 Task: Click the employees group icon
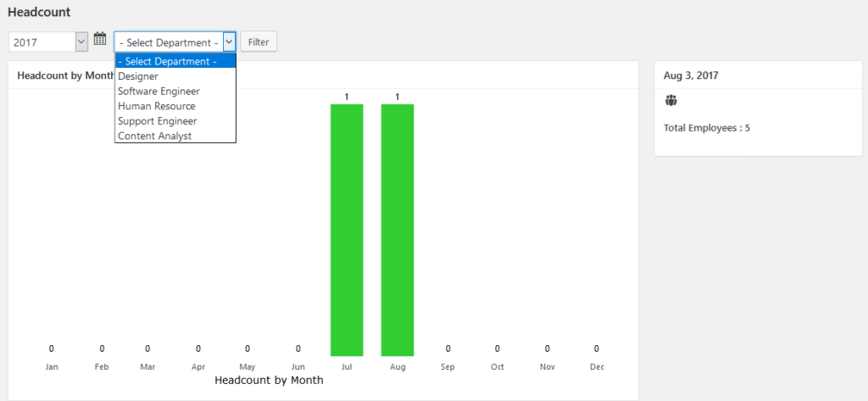pos(671,101)
